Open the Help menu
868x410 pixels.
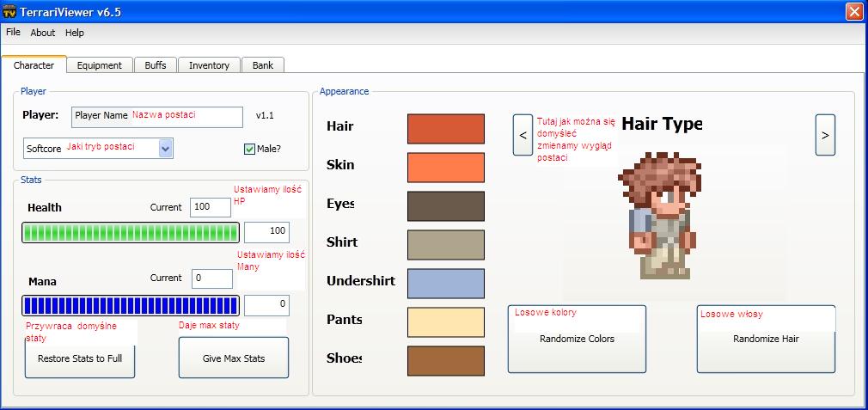75,33
